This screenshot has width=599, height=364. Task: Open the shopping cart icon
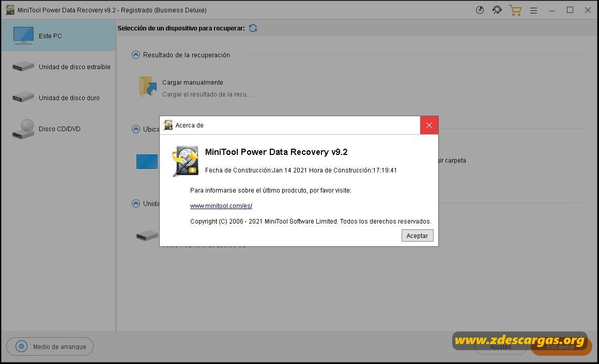tap(515, 10)
